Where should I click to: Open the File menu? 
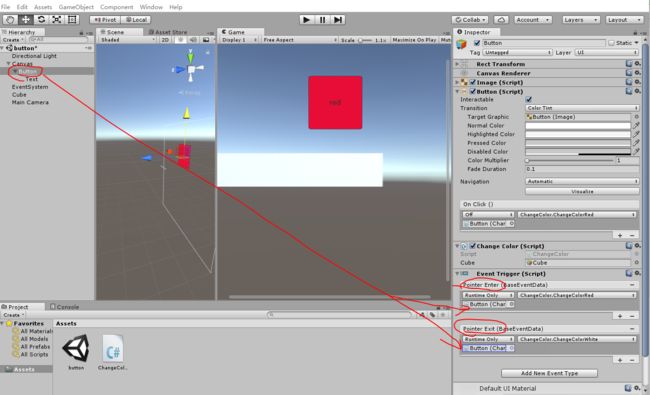coord(5,7)
